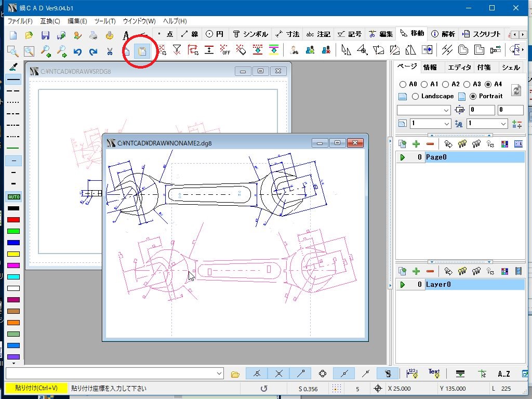Select the A2 paper size radio
This screenshot has height=399, width=532.
click(445, 84)
